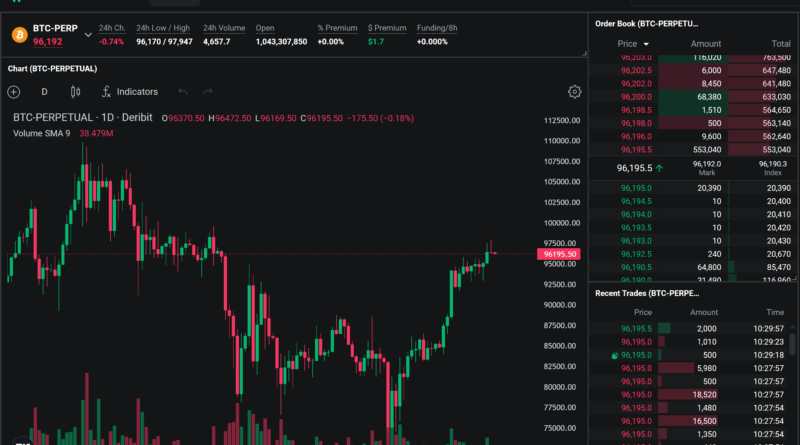This screenshot has height=445, width=800.
Task: Click the liquidation icon on 10:29:18 trade
Action: pos(615,356)
